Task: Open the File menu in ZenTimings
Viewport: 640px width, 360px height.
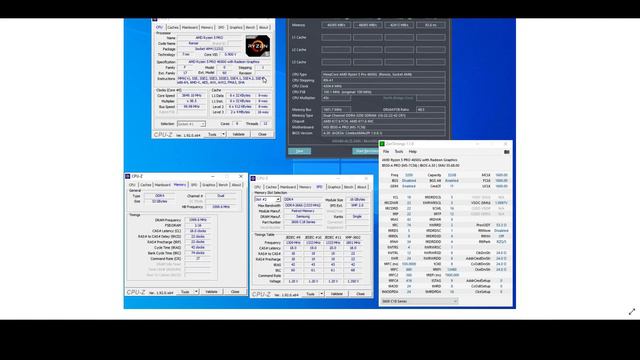Action: pos(386,151)
